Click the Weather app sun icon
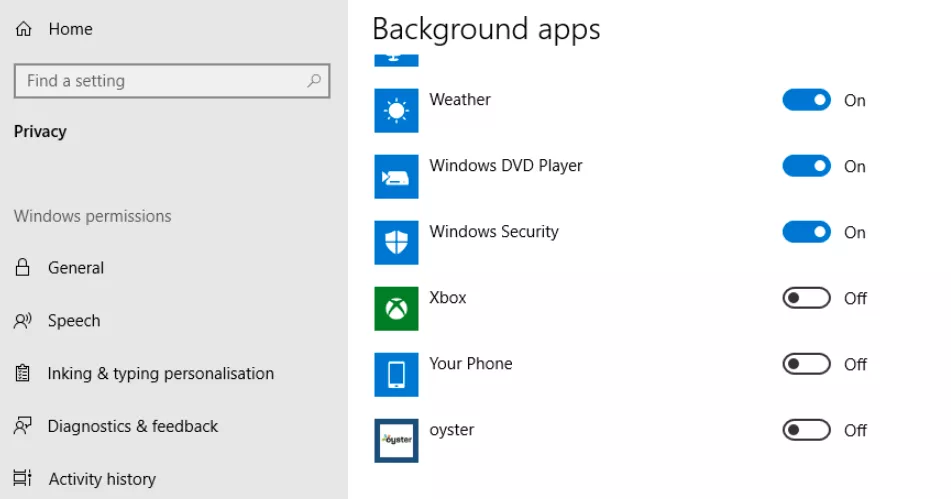951x499 pixels. (396, 110)
